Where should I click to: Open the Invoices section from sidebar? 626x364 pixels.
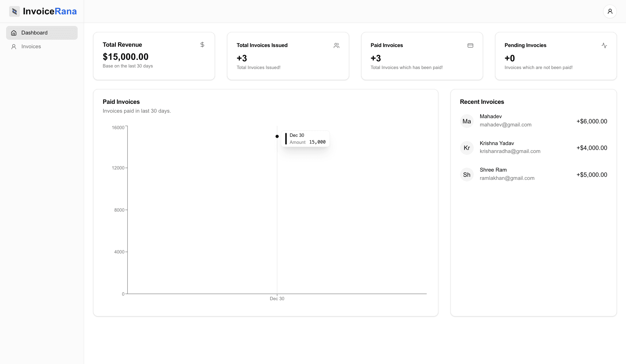31,46
